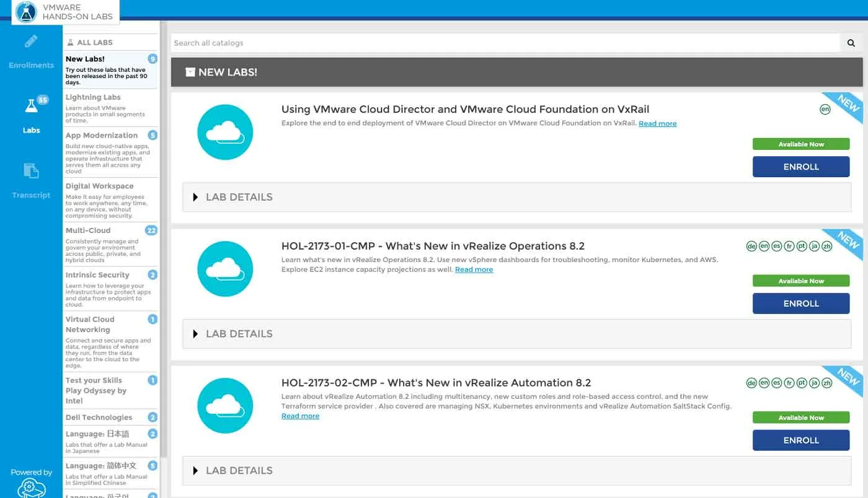
Task: Expand LAB DETAILS for vRealize Automation 8.2 lab
Action: click(x=517, y=471)
